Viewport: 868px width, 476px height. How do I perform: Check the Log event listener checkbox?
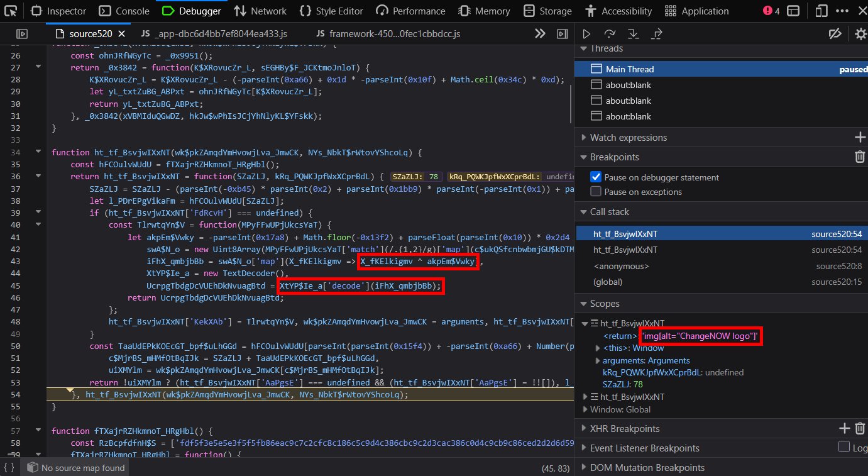[844, 447]
